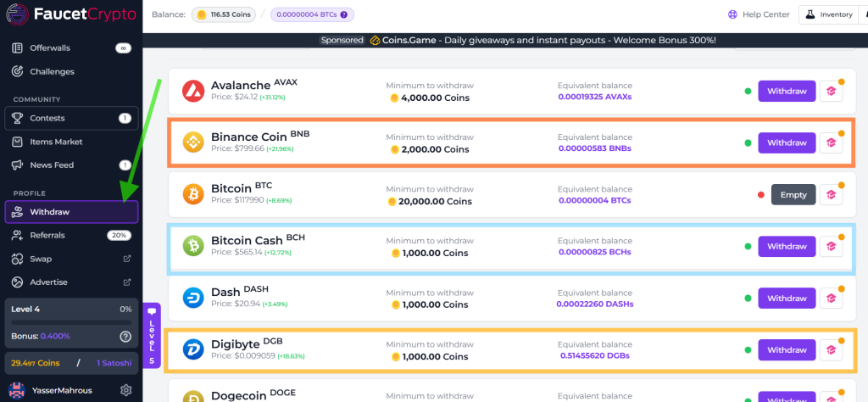Open Contests in the sidebar
Image resolution: width=868 pixels, height=402 pixels.
click(x=71, y=118)
